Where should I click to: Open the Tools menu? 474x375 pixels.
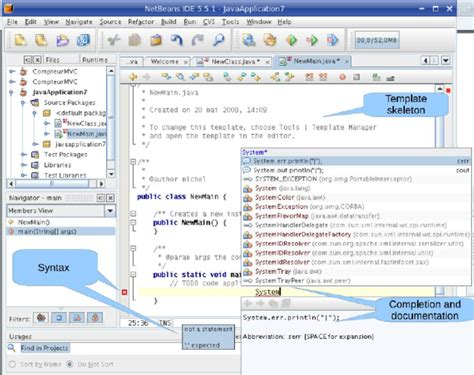[230, 22]
